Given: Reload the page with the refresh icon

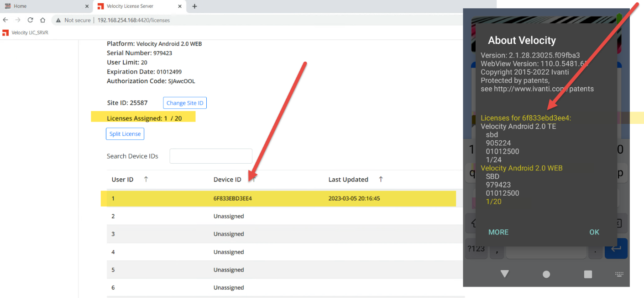Looking at the screenshot, I should tap(30, 20).
